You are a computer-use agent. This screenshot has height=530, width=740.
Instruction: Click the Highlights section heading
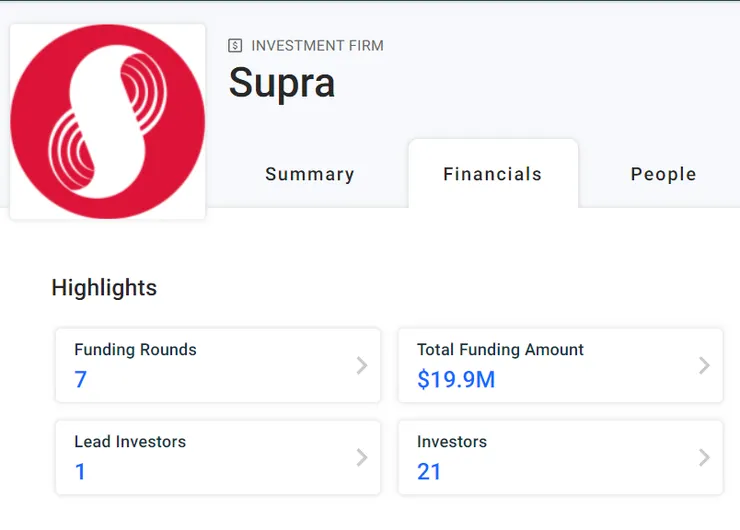click(104, 288)
